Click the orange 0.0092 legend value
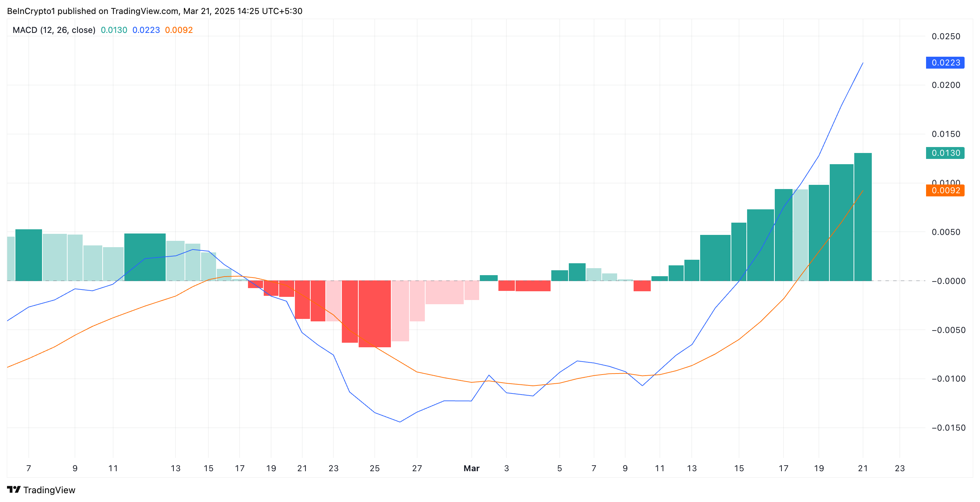Image resolution: width=980 pixels, height=502 pixels. [179, 30]
